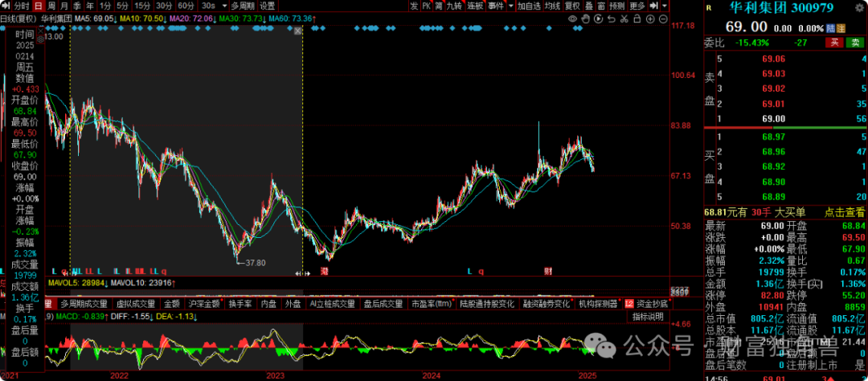Click the collapse arrow icon at top left
The width and height of the screenshot is (868, 381).
(x=6, y=6)
